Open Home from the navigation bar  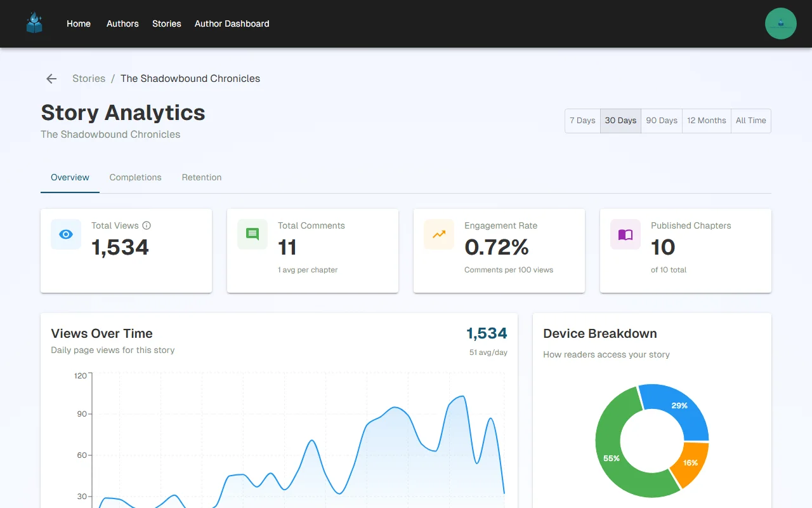(x=79, y=23)
